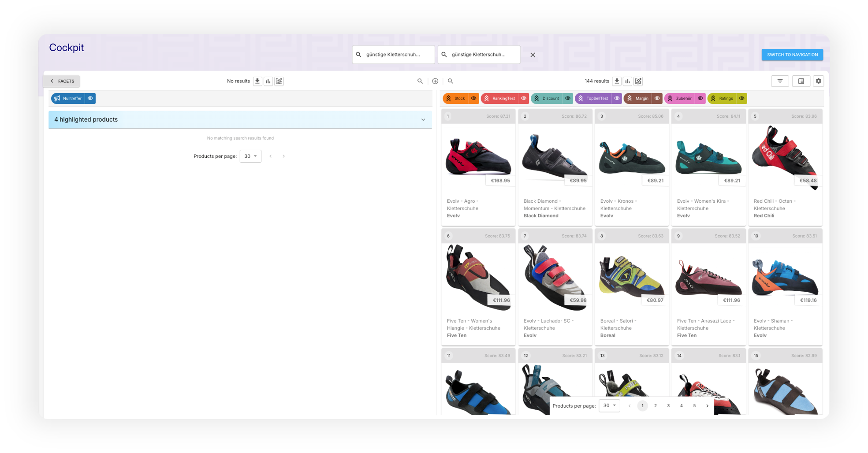Click the Cockpit title link
The image size is (868, 453).
[x=67, y=48]
